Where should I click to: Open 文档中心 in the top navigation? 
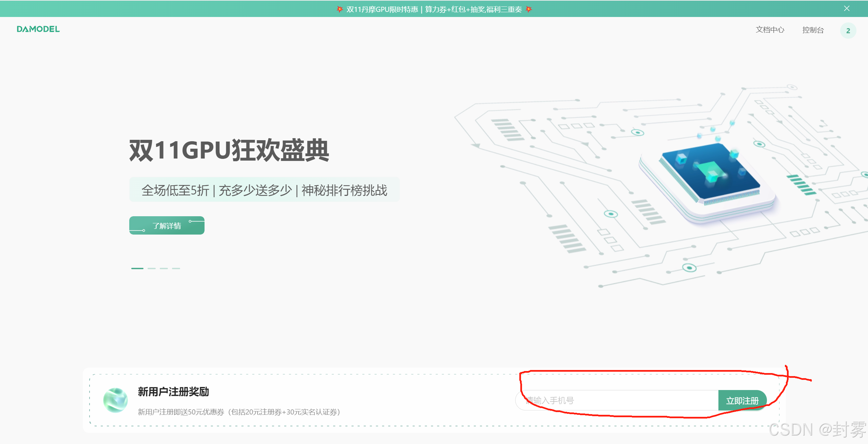770,30
